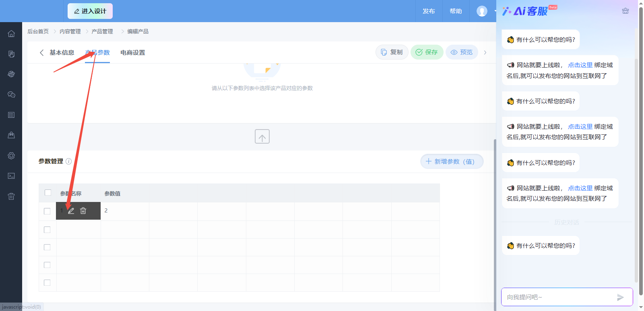Viewport: 644px width, 311px height.
Task: Click the 参数值 column header
Action: pyautogui.click(x=112, y=194)
